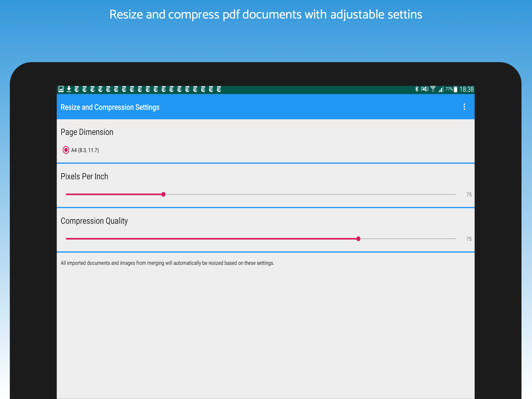Tap the 18:38 clock in status bar
532x399 pixels.
point(466,90)
